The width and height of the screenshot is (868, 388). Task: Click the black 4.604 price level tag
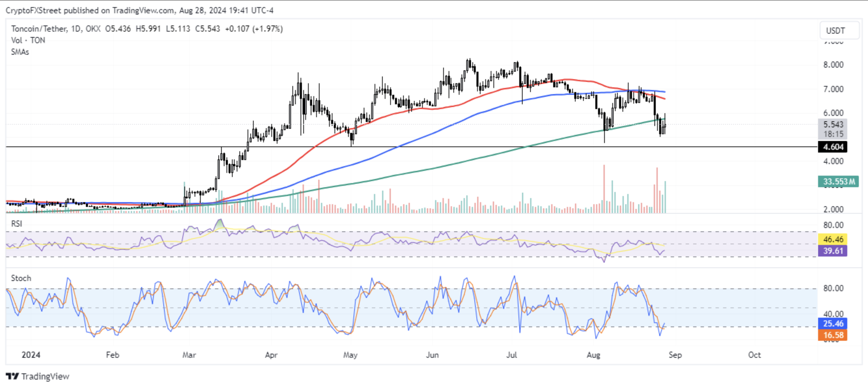coord(832,147)
